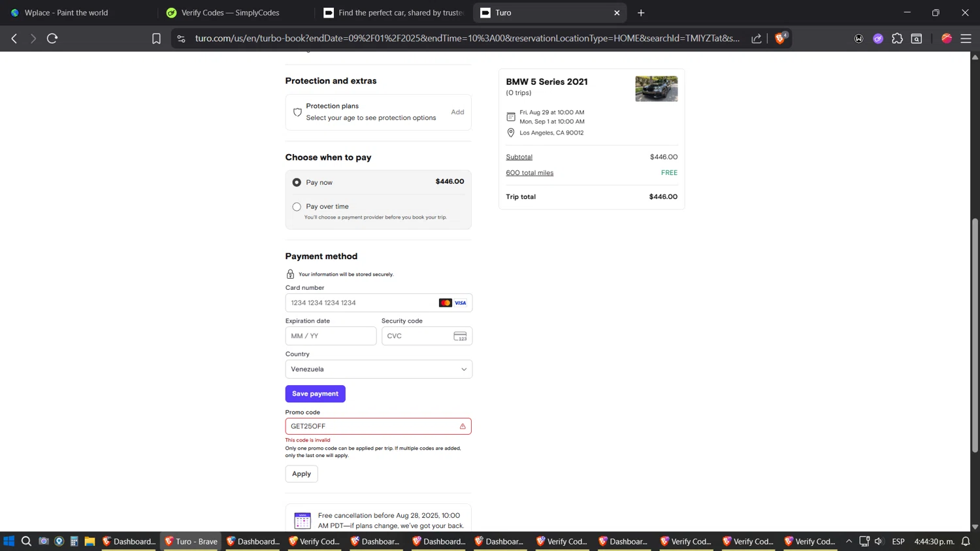Click the protection plans shield icon
980x551 pixels.
(297, 112)
